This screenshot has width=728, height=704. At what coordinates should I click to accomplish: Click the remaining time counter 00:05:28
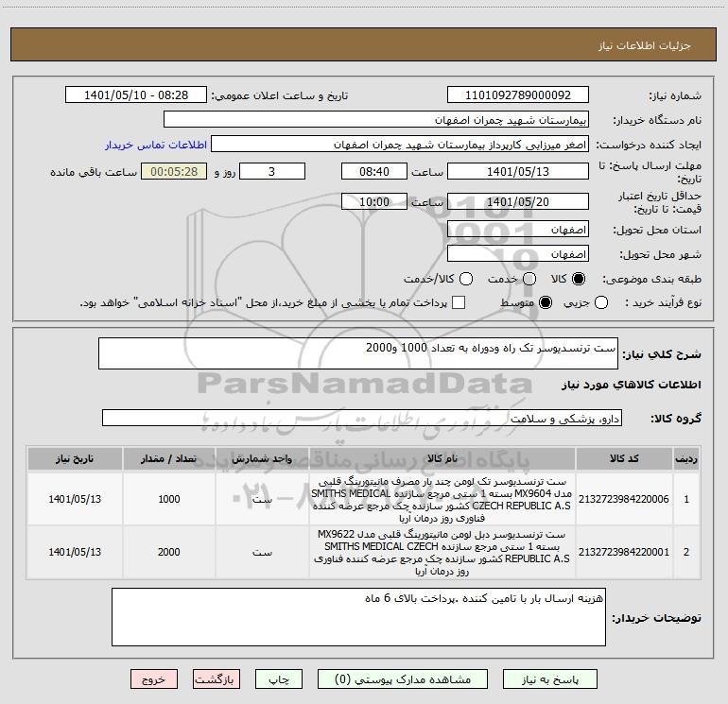click(174, 171)
